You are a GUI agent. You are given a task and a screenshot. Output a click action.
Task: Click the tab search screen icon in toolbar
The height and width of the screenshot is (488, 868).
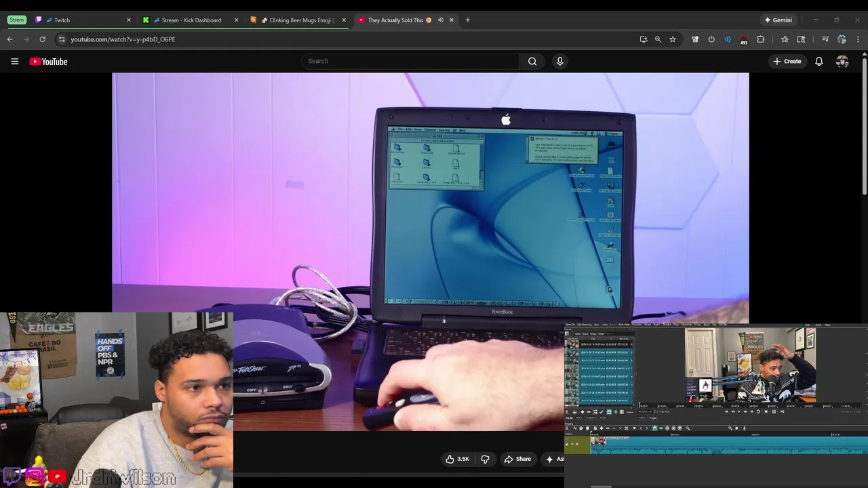pyautogui.click(x=801, y=39)
